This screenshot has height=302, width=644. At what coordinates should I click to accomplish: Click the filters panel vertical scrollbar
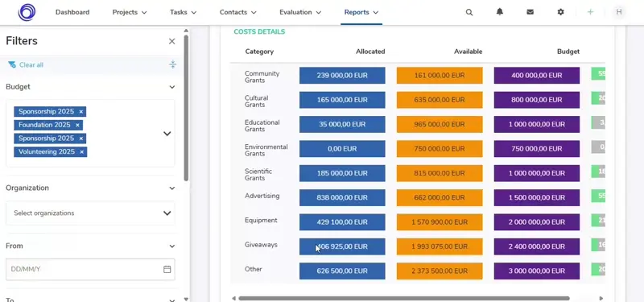[186, 108]
